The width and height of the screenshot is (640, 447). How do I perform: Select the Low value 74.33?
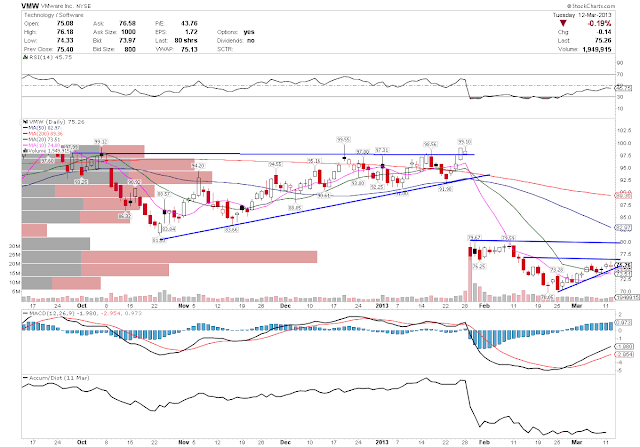[65, 40]
